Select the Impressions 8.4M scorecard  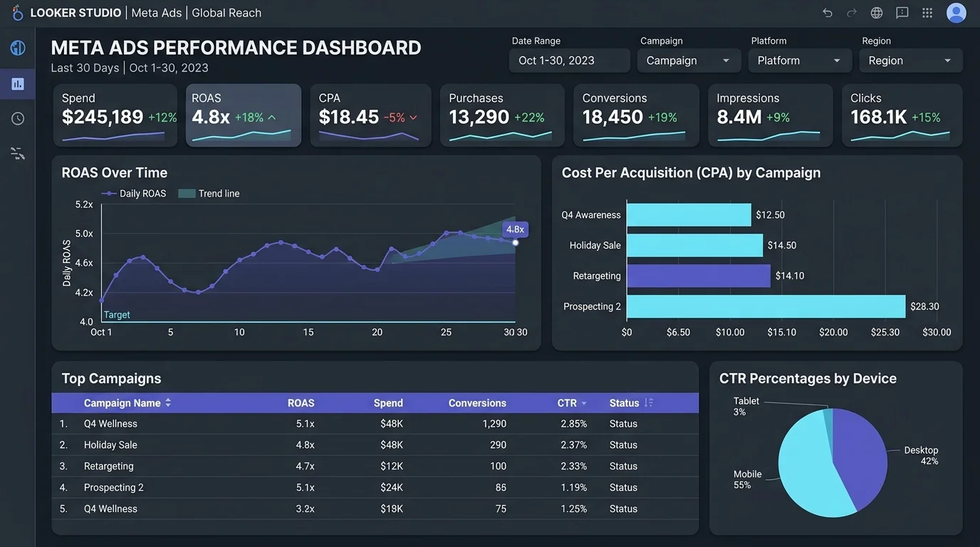coord(770,115)
